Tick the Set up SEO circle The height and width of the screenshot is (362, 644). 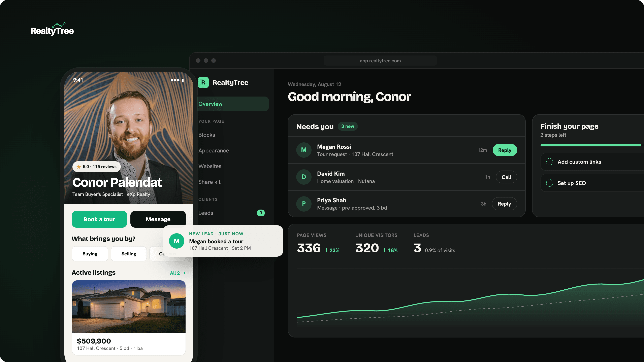coord(549,183)
